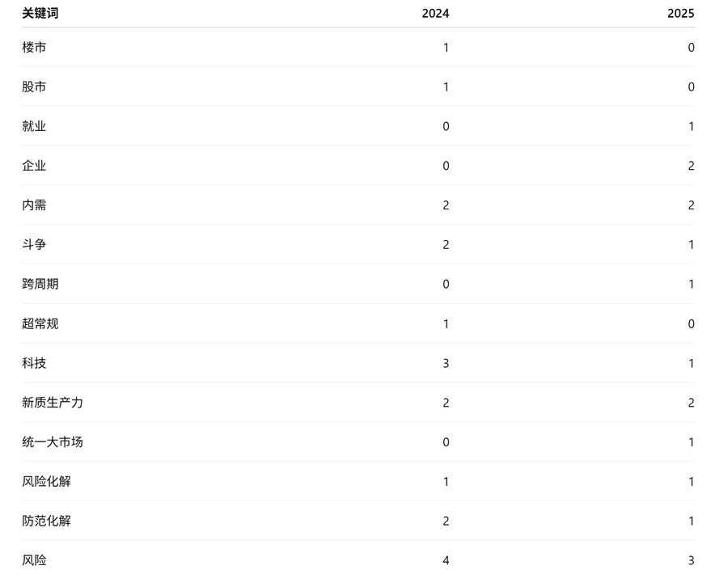This screenshot has width=728, height=587.
Task: Click the 统一大市场 row label
Action: [x=53, y=442]
